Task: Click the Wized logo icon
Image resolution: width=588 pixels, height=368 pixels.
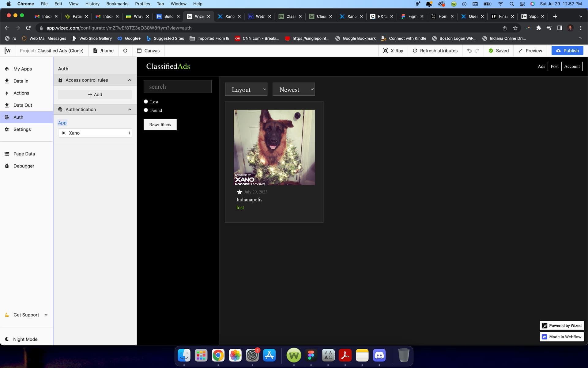Action: pos(7,51)
